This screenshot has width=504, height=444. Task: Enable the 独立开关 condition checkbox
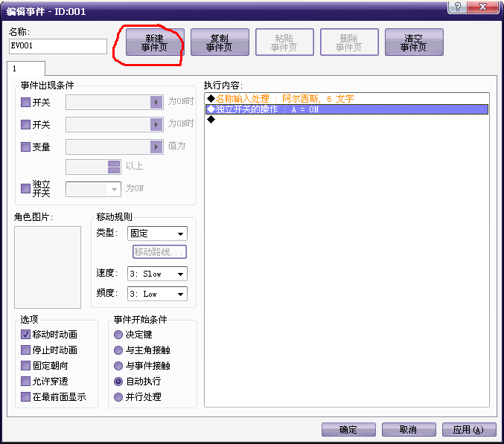click(x=25, y=188)
